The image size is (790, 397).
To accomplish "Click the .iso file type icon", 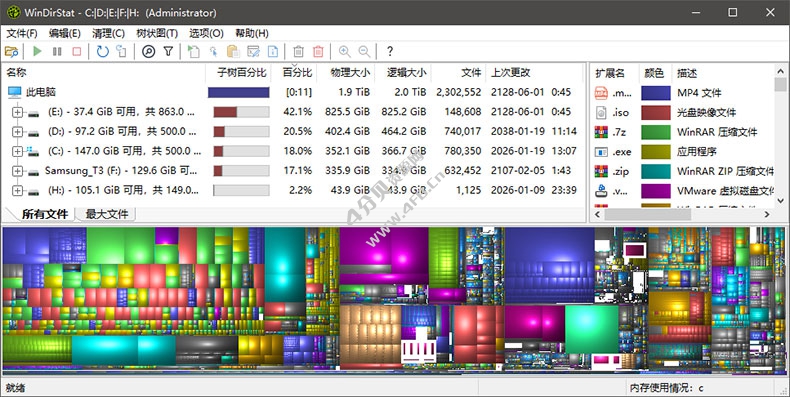I will 601,112.
